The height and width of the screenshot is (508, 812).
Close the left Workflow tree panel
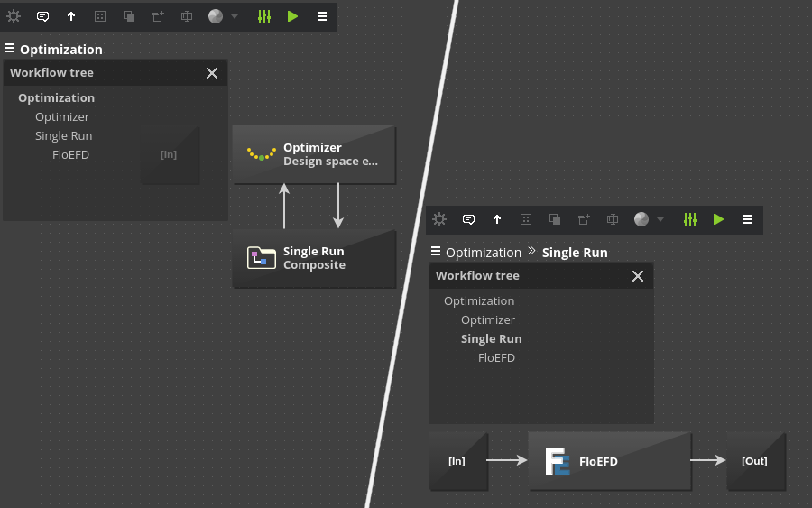click(212, 73)
